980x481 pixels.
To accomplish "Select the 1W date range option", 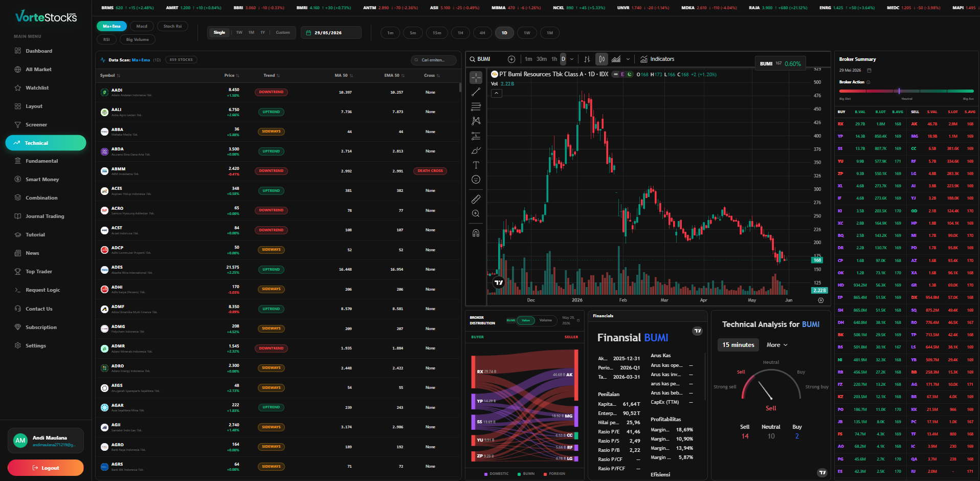I will 239,33.
